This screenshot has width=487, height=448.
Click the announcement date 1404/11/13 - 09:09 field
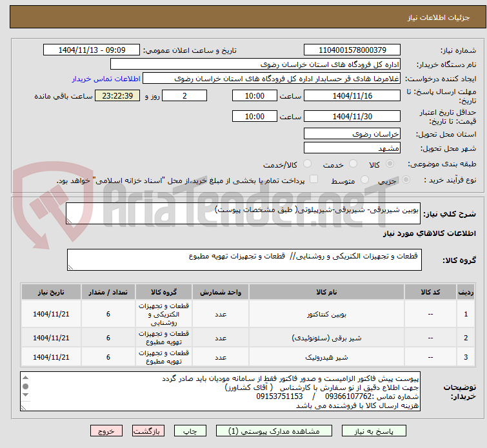(x=92, y=50)
